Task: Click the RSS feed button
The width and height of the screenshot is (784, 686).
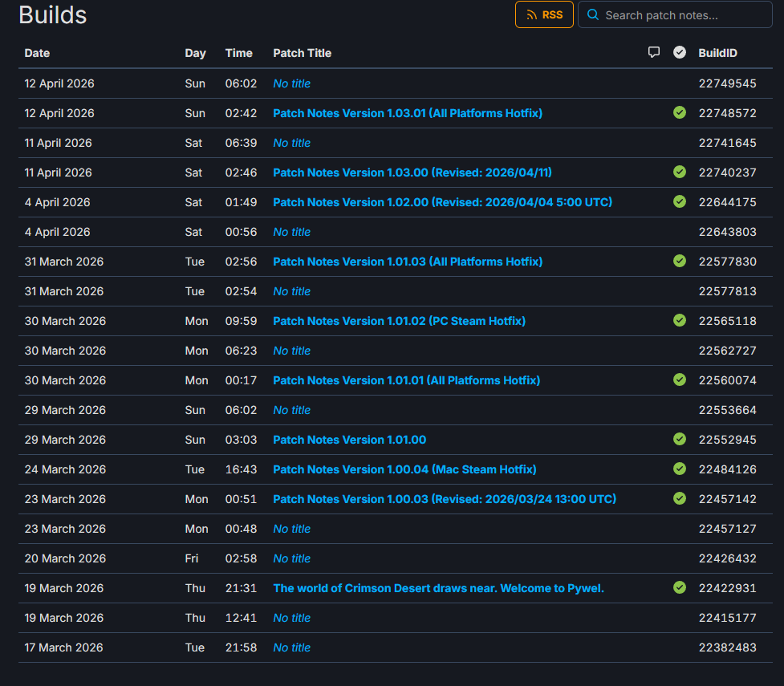Action: click(544, 14)
